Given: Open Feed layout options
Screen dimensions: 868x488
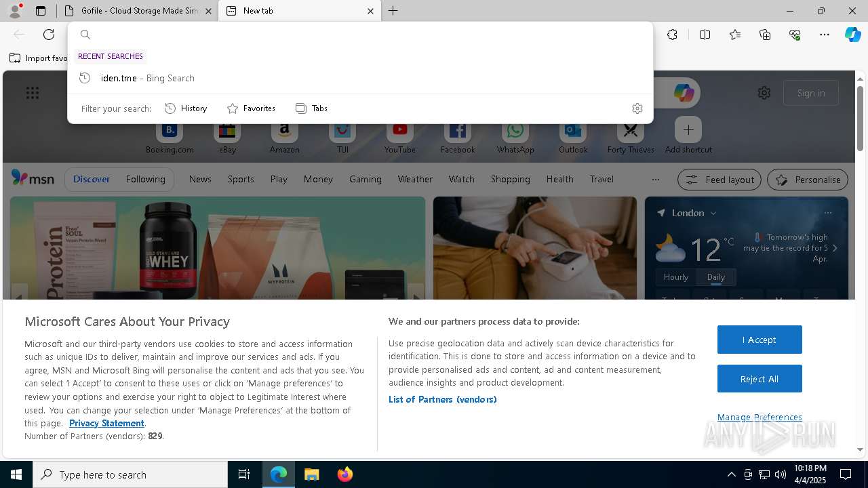Looking at the screenshot, I should [719, 180].
